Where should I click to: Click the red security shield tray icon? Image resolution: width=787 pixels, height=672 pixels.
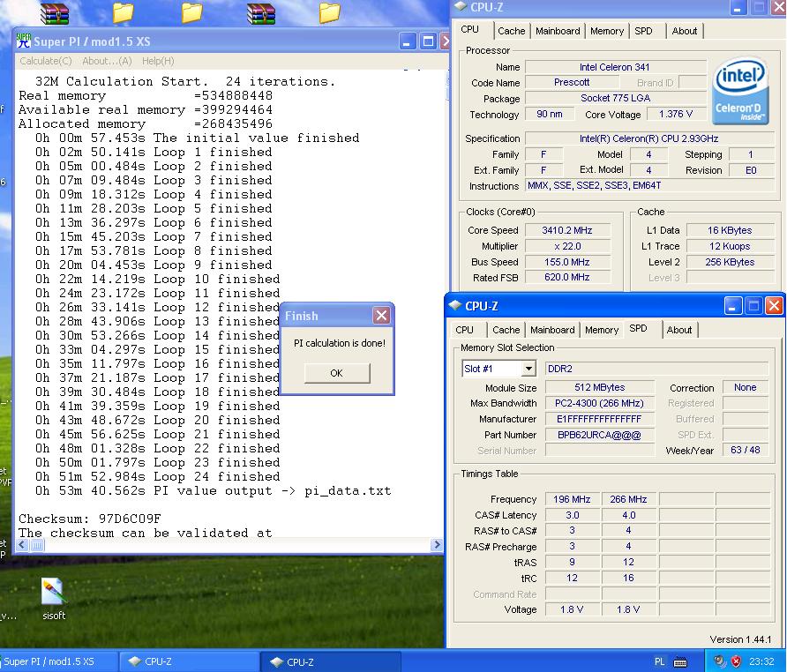coord(736,661)
